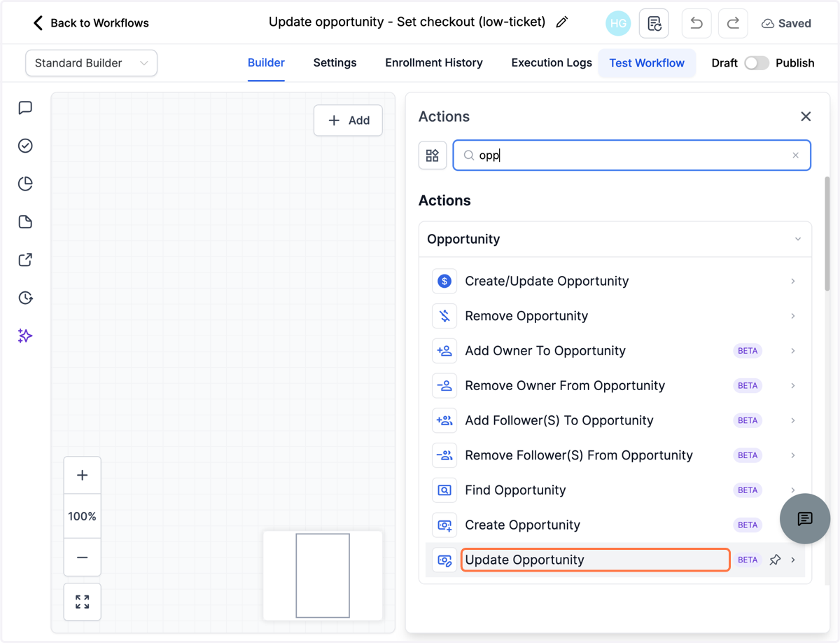Toggle the Draft/Publish switch
840x643 pixels.
(757, 63)
